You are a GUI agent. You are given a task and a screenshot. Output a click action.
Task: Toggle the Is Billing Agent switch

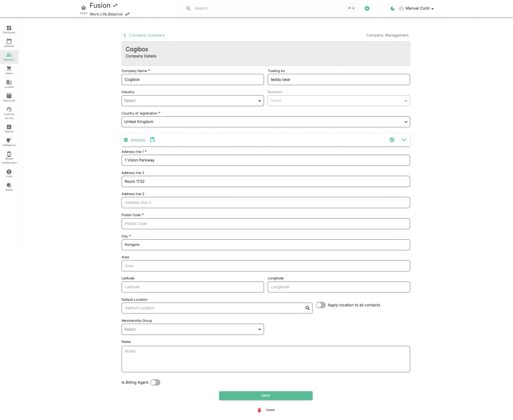155,382
